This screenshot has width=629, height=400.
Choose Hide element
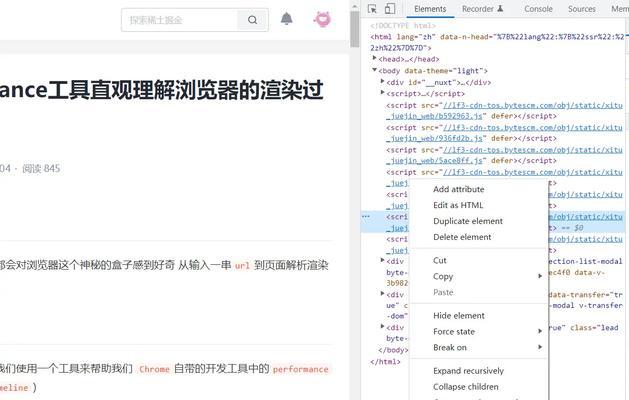[479, 316]
